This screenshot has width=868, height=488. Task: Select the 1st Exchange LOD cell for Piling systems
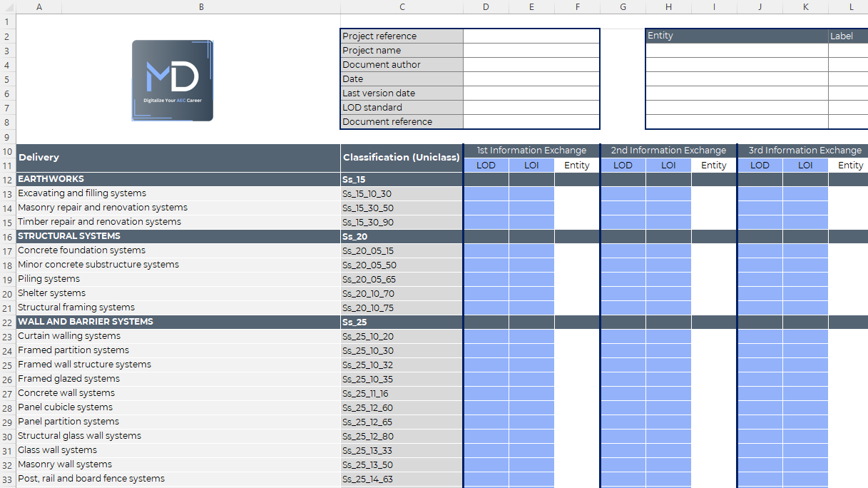click(486, 279)
